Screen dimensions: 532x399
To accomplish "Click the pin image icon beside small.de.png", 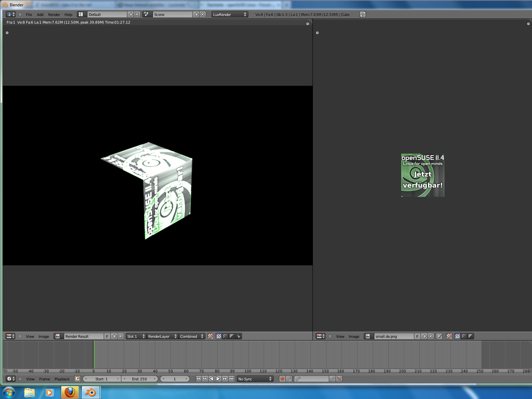I will point(439,336).
